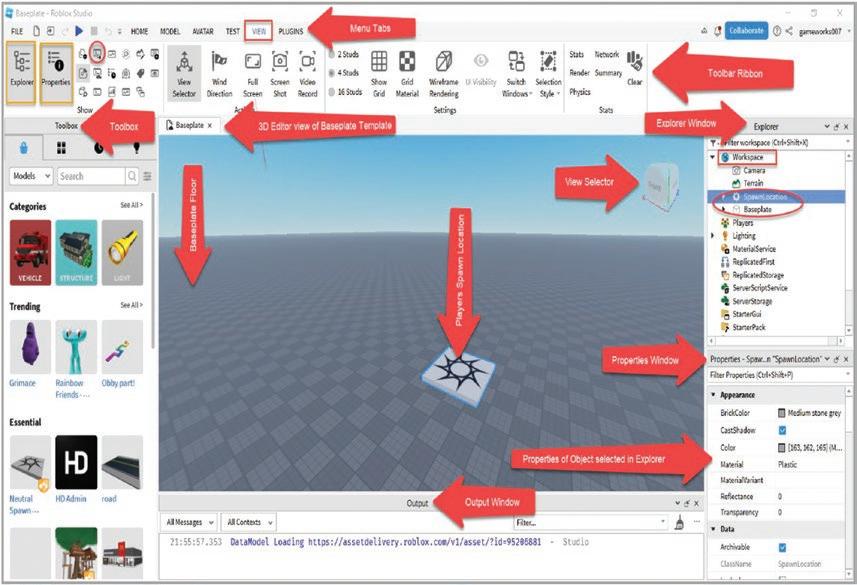Open the Models category dropdown in Toolbox
This screenshot has height=585, width=857.
click(31, 176)
